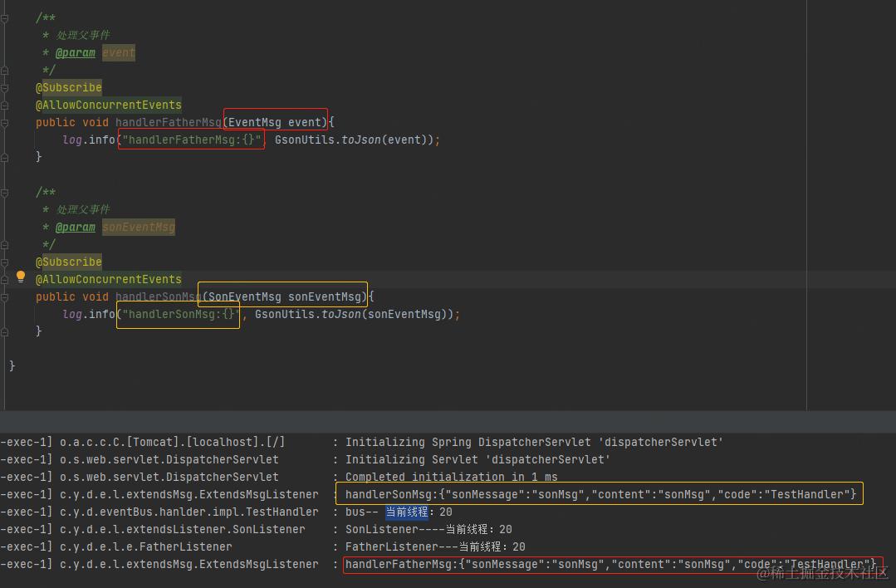Click console logger o.a.c.c.C.[Tomcat].[localhost].[/]
This screenshot has height=588, width=896.
(x=172, y=443)
